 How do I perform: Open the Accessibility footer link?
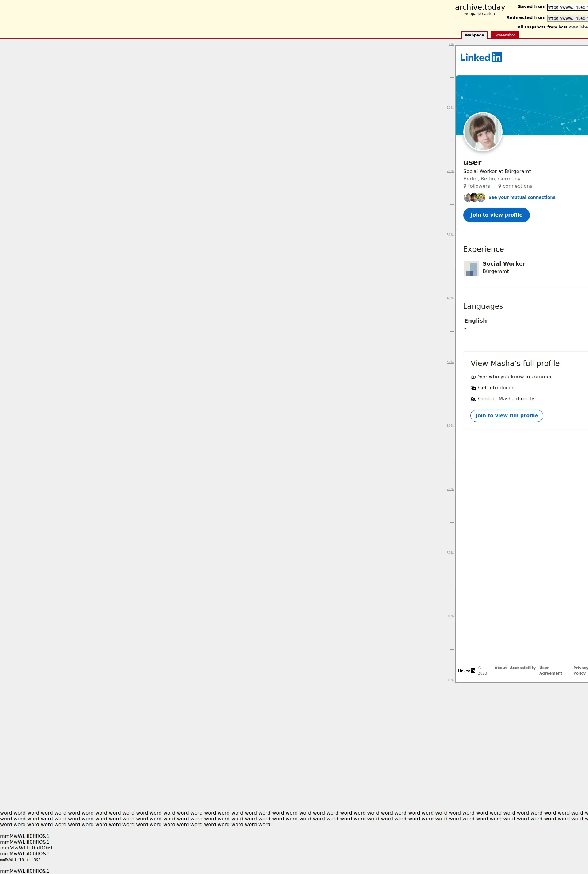point(522,668)
